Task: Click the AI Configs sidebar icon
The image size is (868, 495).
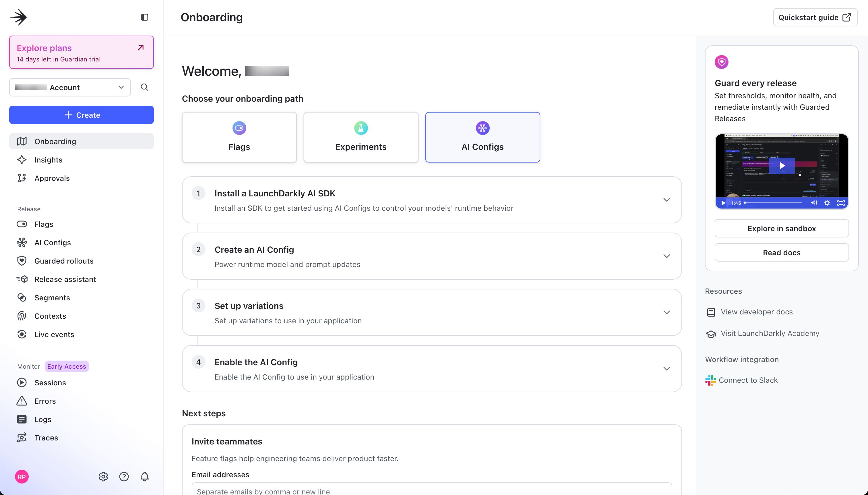Action: click(22, 242)
